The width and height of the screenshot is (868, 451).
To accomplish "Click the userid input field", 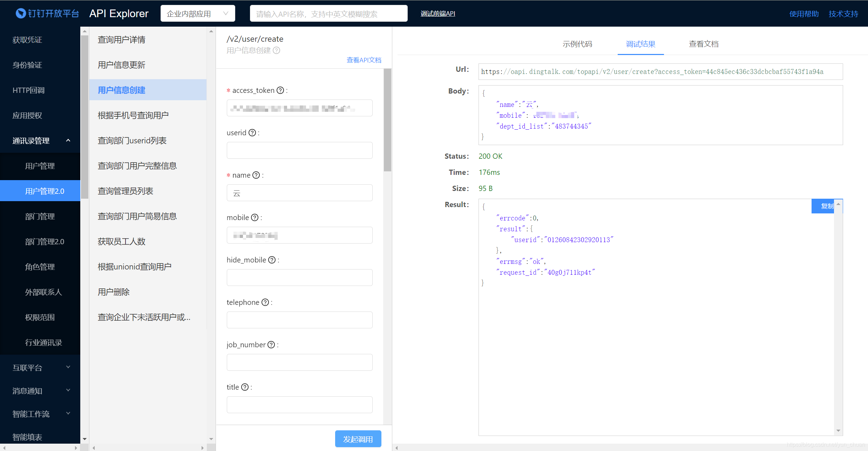I will click(299, 150).
